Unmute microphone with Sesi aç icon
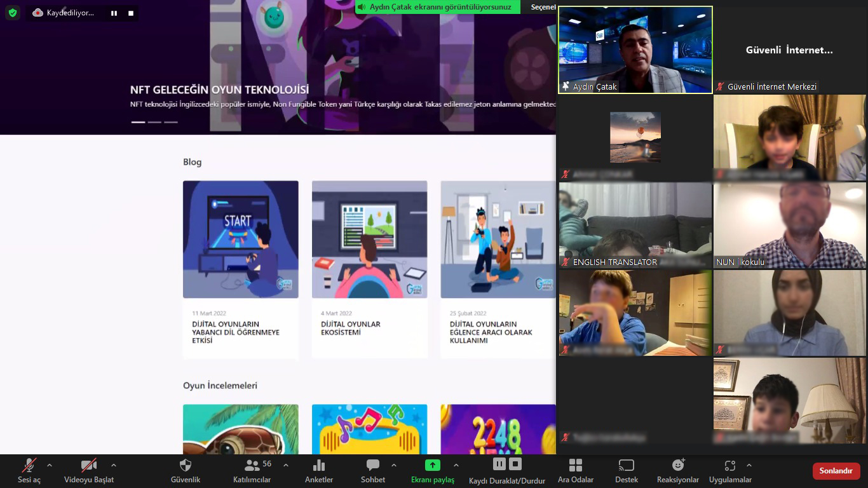 tap(29, 466)
